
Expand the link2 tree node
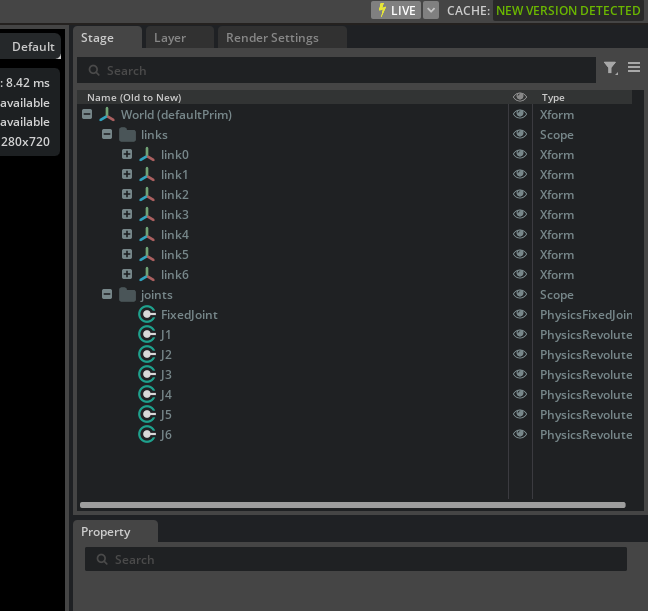pyautogui.click(x=127, y=194)
